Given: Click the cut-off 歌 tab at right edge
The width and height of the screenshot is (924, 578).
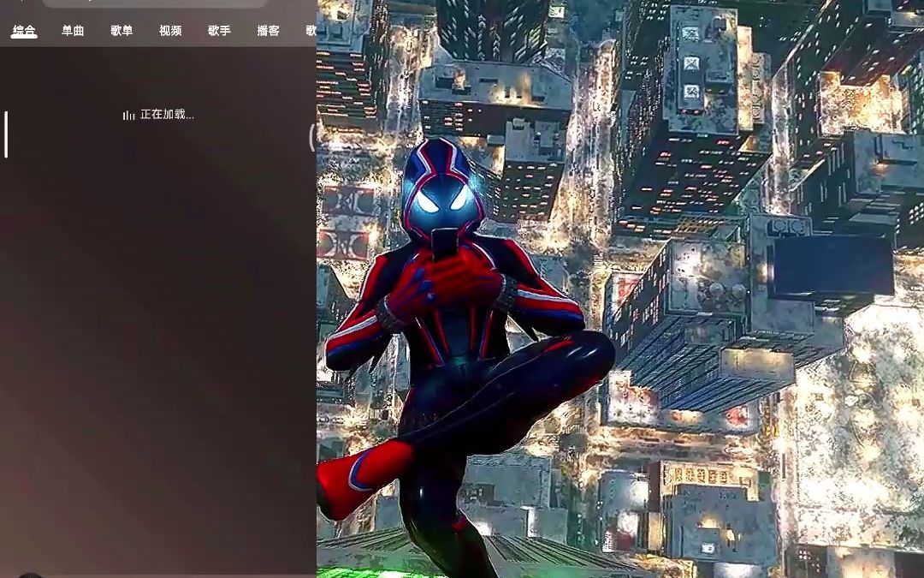Looking at the screenshot, I should click(311, 31).
